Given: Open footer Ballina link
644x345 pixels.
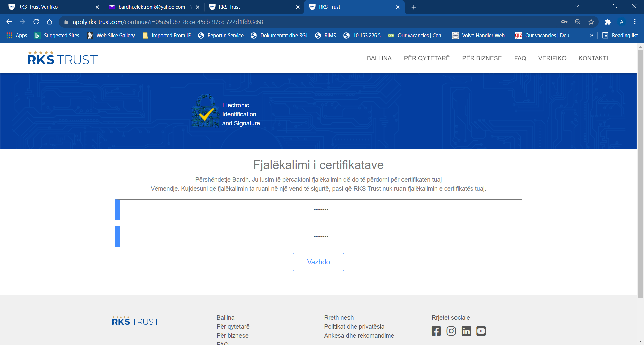Looking at the screenshot, I should pos(225,318).
